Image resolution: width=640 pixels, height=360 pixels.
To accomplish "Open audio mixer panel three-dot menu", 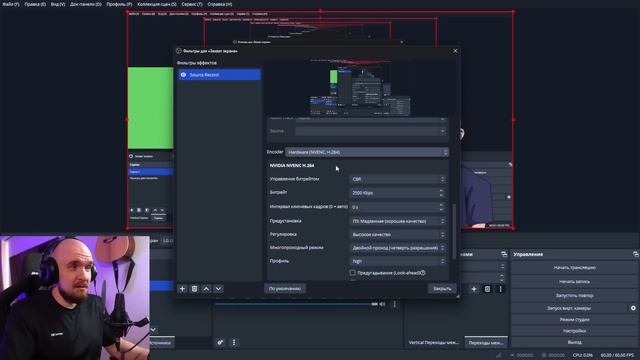I will [x=234, y=342].
